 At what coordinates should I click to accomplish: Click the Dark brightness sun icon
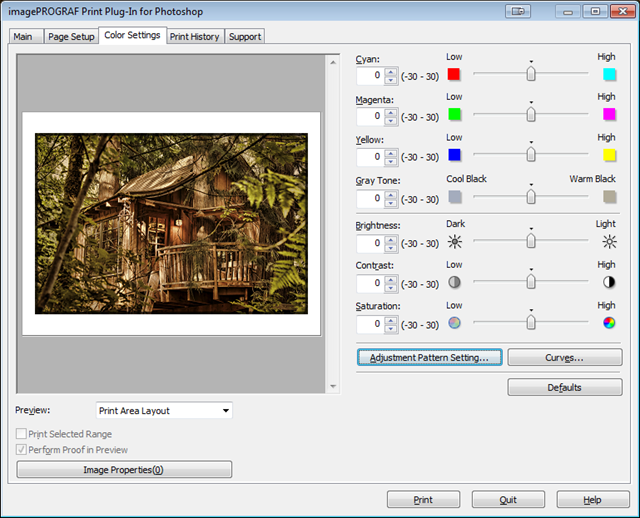[x=455, y=241]
